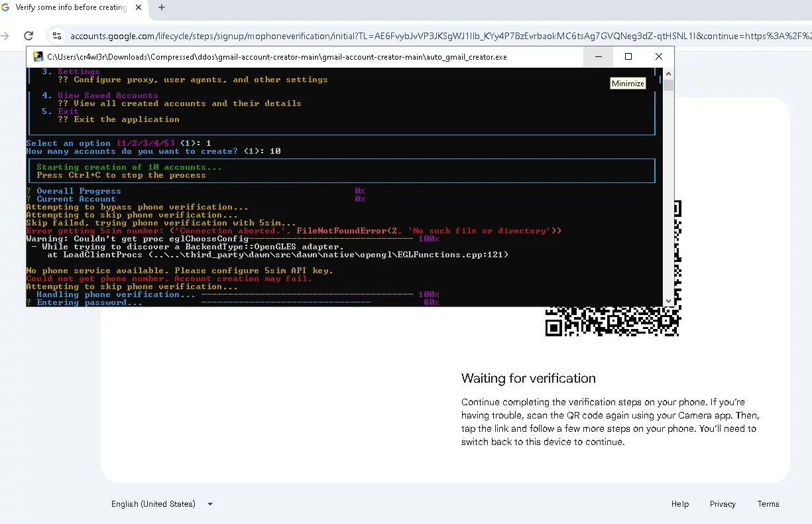Click the 'Settings' menu option in console
Screen dimensions: 812x524
click(x=78, y=72)
